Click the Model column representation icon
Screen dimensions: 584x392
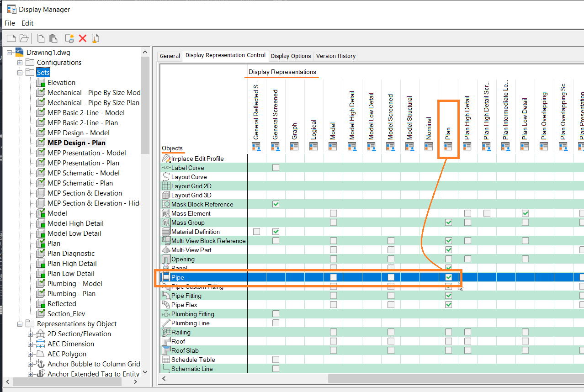click(x=333, y=146)
